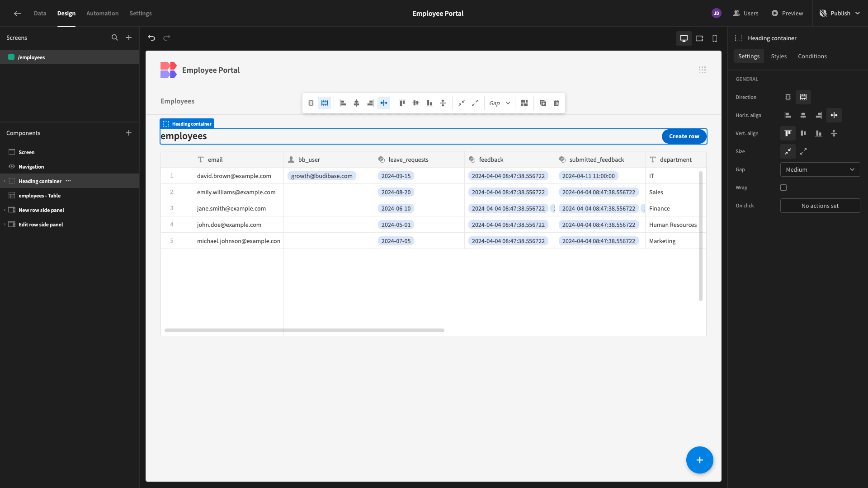Open the Gap dropdown in settings panel
Image resolution: width=868 pixels, height=488 pixels.
click(x=820, y=169)
